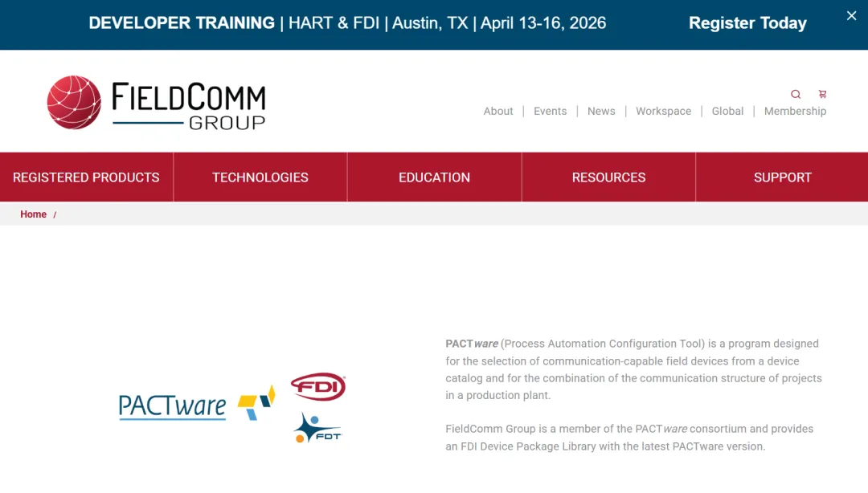Open the Support menu
The width and height of the screenshot is (868, 493).
pyautogui.click(x=782, y=177)
